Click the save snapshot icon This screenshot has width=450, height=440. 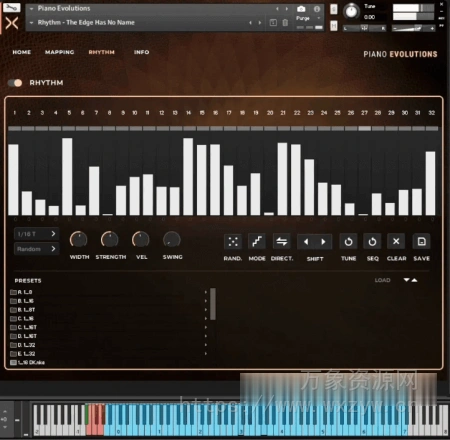273,23
